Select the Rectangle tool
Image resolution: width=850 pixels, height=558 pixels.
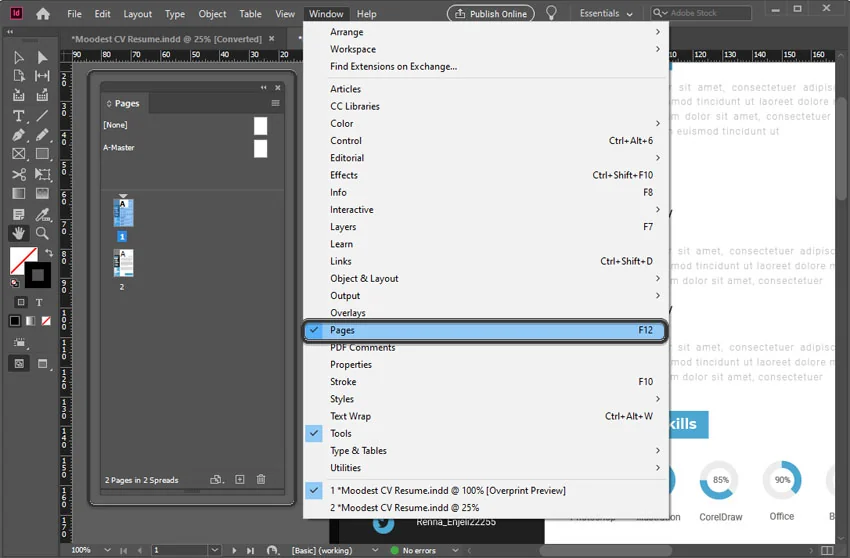[x=42, y=154]
